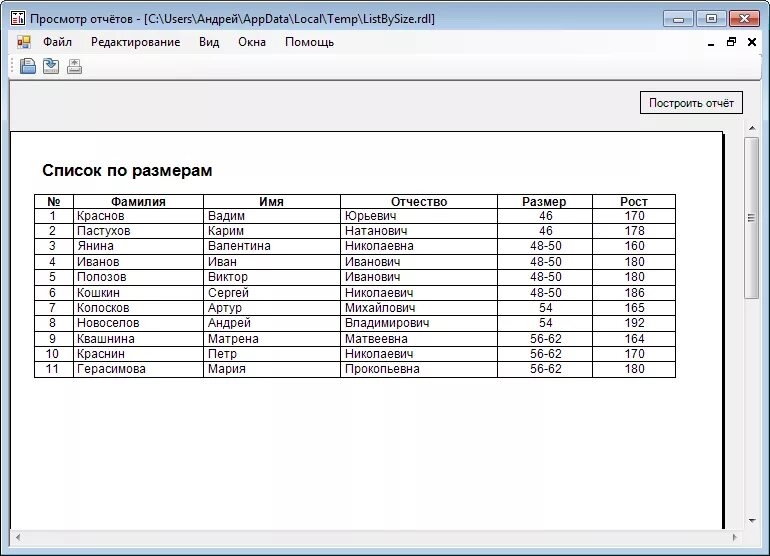770x556 pixels.
Task: Click the document icon left of Файл menu
Action: point(24,42)
